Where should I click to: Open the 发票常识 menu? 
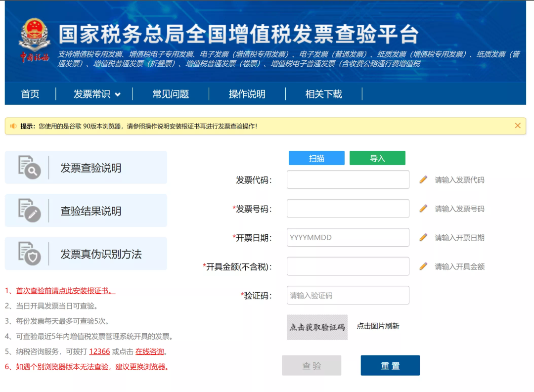click(x=92, y=94)
